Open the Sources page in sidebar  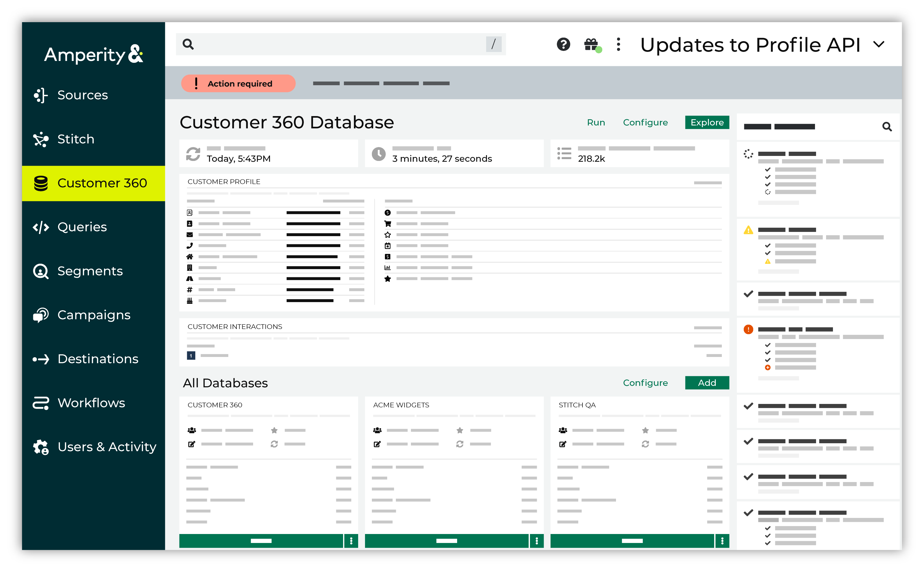(x=93, y=95)
